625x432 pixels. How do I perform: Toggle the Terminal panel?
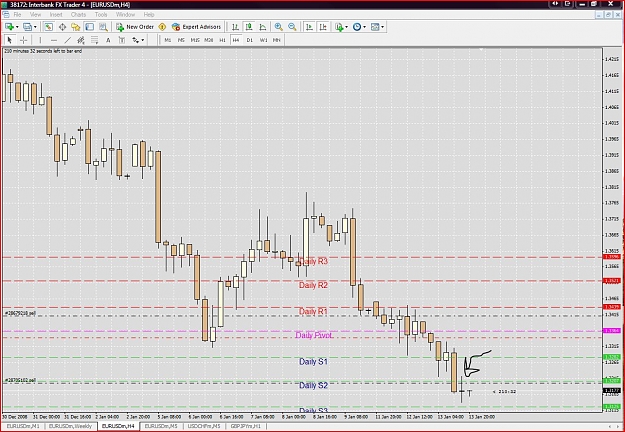(x=90, y=27)
